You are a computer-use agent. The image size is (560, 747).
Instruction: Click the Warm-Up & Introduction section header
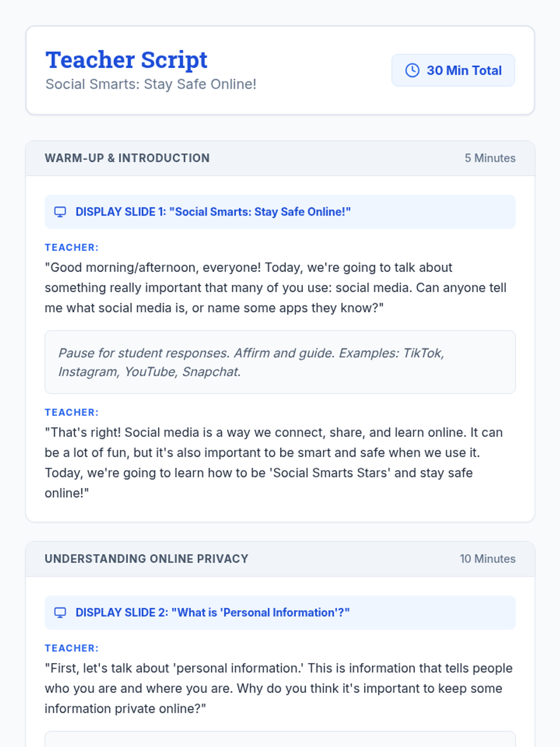click(x=127, y=158)
